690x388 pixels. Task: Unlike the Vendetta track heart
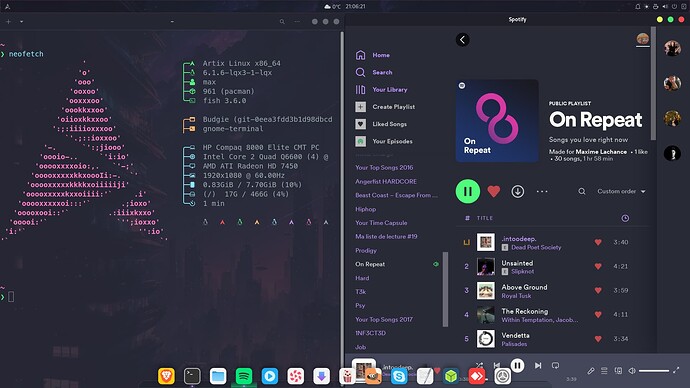pyautogui.click(x=598, y=339)
